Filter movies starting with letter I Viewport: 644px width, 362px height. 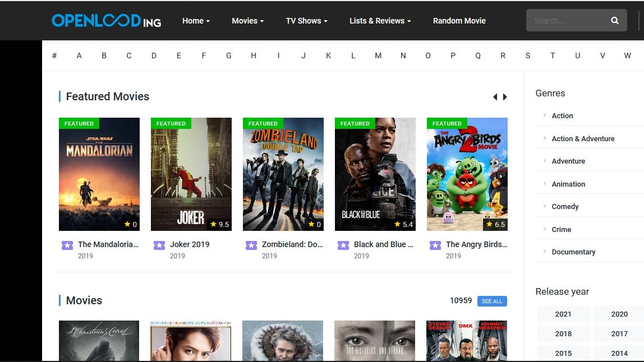click(278, 55)
